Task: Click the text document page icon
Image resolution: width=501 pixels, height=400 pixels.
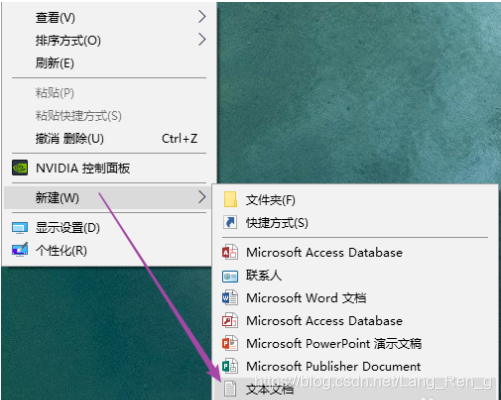Action: click(x=230, y=389)
